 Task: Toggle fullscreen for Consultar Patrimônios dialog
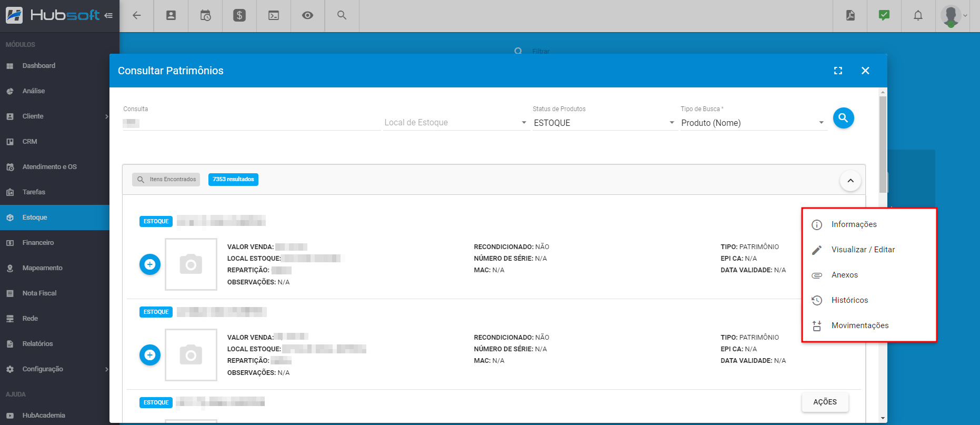(x=838, y=71)
